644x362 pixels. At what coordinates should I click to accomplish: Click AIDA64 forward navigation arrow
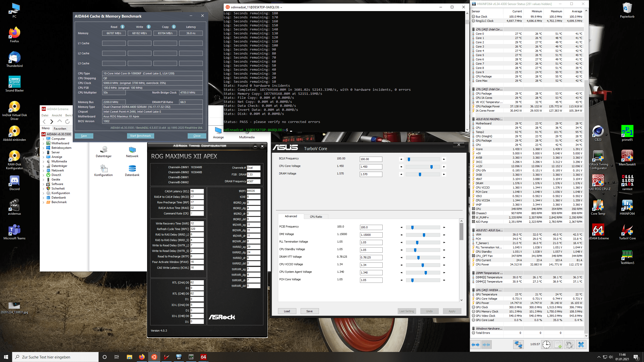coord(52,122)
